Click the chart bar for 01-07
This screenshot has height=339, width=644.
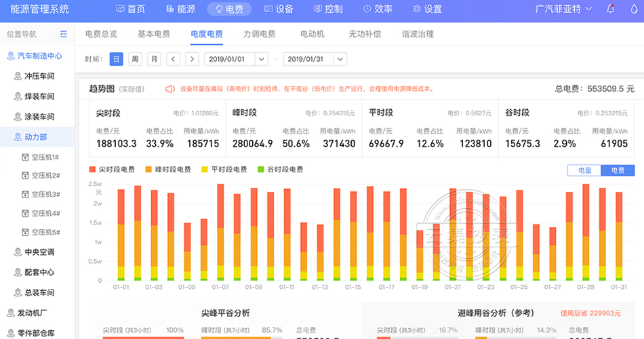[220, 231]
